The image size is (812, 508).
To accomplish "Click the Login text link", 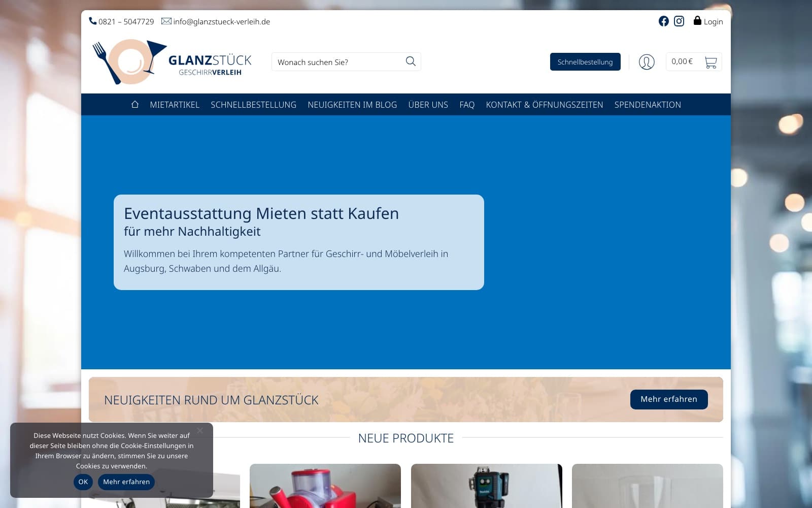I will click(x=713, y=22).
